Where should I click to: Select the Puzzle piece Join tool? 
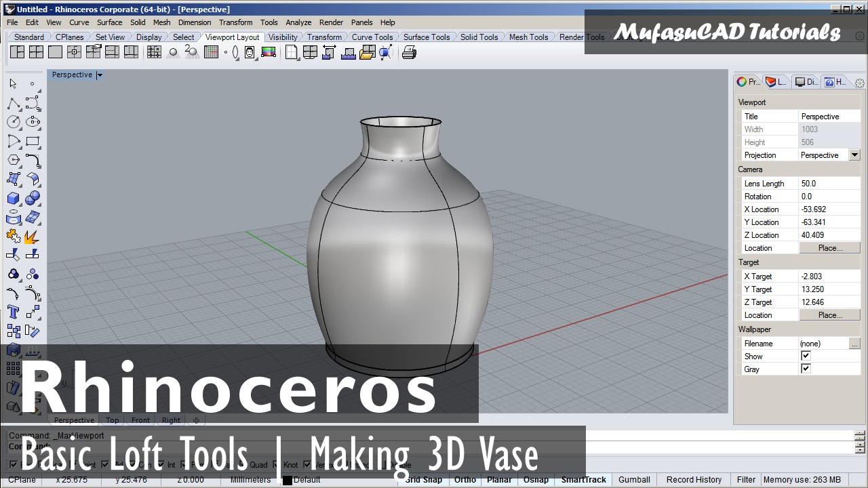[x=13, y=236]
